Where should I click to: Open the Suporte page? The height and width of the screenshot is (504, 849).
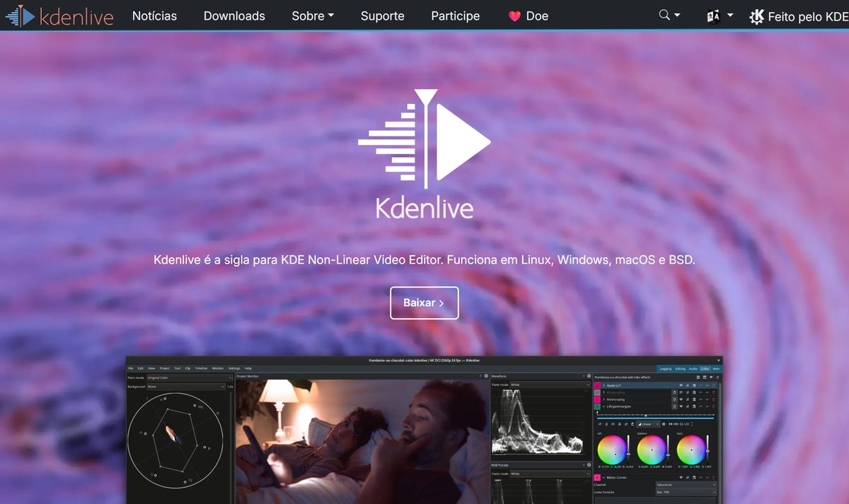point(382,16)
